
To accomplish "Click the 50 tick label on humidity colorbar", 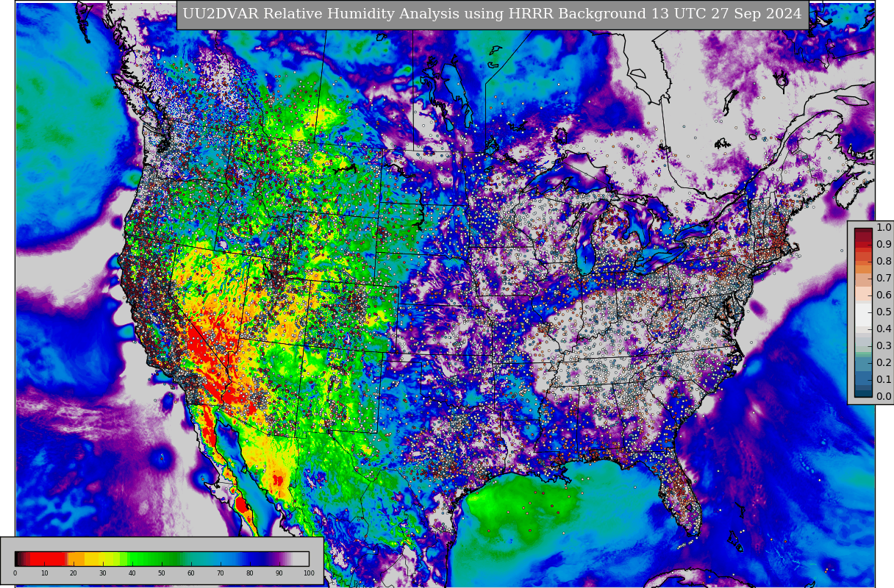I will click(x=162, y=573).
